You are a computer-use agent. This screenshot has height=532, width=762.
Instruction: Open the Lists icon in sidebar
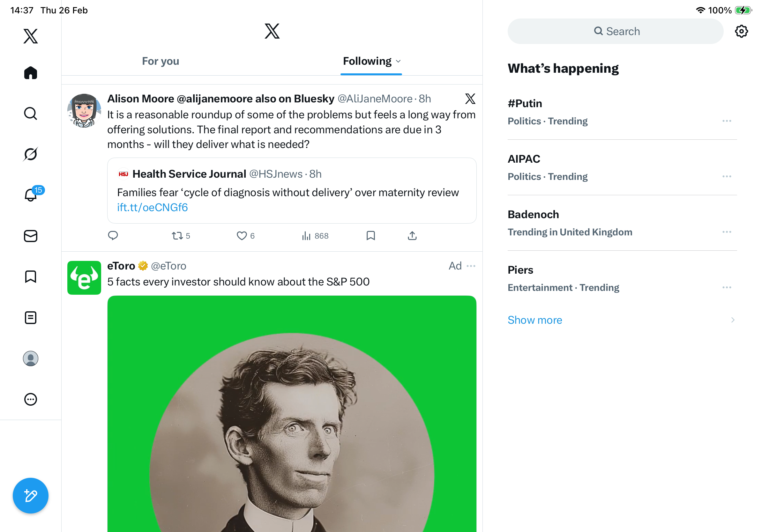point(31,318)
